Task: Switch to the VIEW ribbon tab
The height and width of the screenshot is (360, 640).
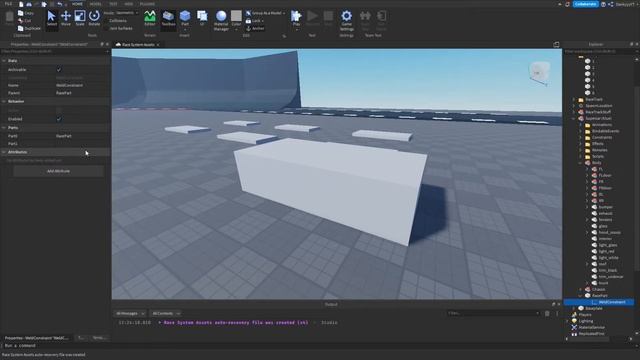Action: (129, 4)
